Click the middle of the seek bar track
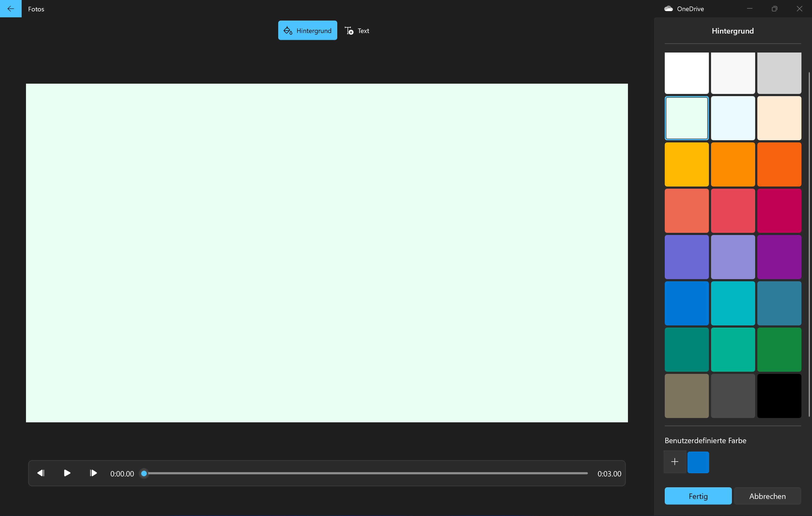The height and width of the screenshot is (516, 812). coord(366,473)
